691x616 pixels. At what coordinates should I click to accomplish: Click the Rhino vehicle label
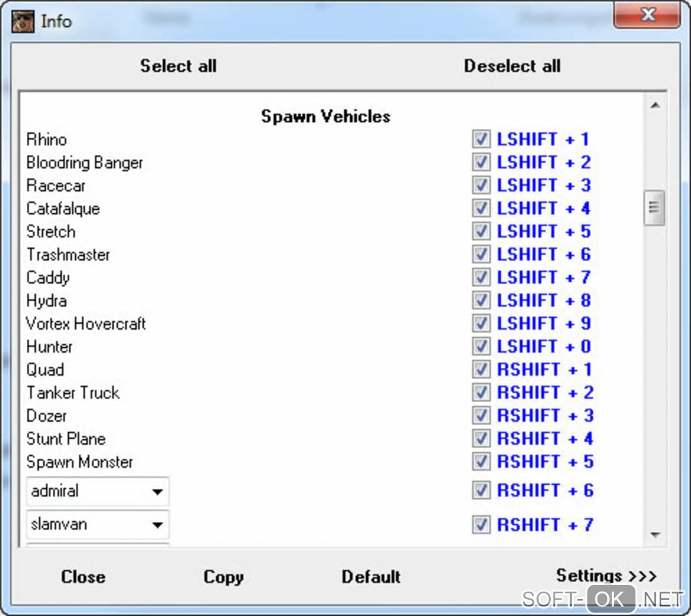click(x=47, y=139)
